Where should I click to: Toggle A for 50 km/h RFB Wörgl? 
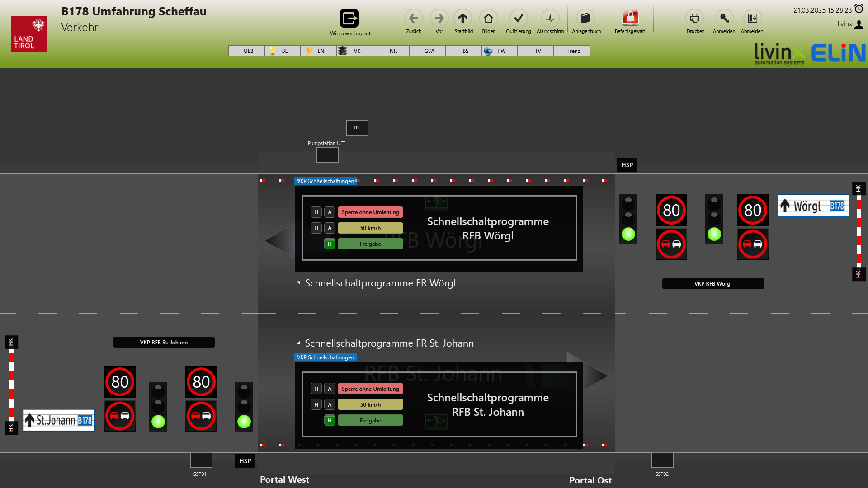330,228
